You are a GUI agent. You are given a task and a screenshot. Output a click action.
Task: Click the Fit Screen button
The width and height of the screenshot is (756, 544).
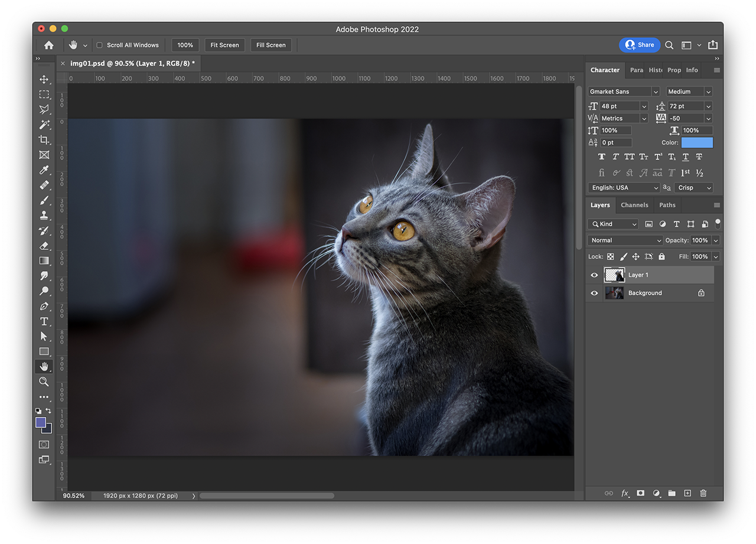tap(224, 45)
